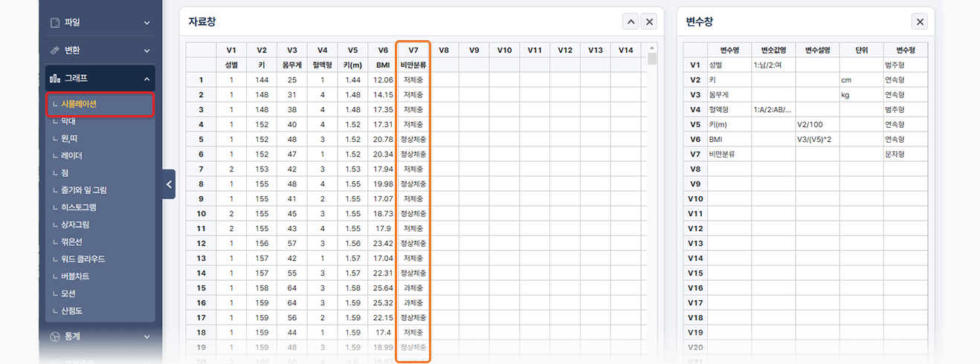Expand the 파일 menu section
This screenshot has width=980, height=364.
[x=146, y=23]
